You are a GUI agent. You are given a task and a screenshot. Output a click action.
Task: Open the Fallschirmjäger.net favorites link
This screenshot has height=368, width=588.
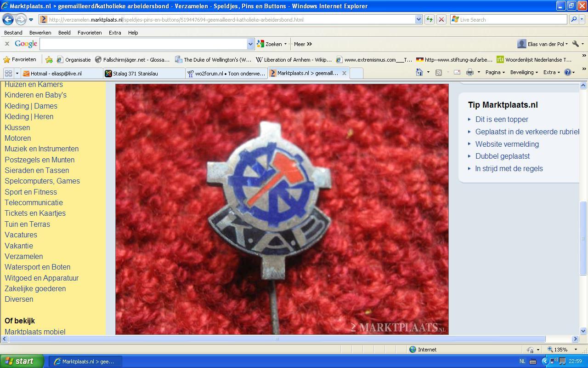[x=132, y=59]
